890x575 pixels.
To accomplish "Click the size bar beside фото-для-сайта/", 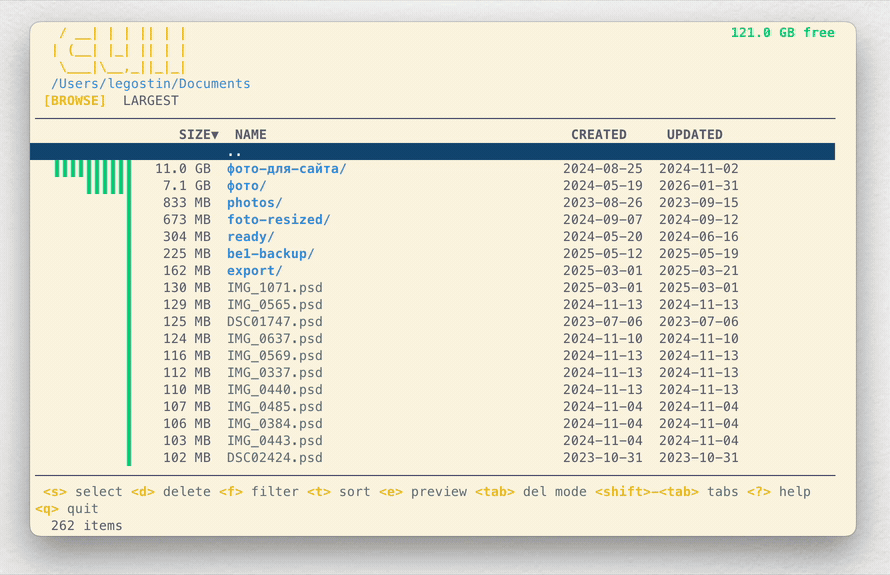I will (x=93, y=169).
